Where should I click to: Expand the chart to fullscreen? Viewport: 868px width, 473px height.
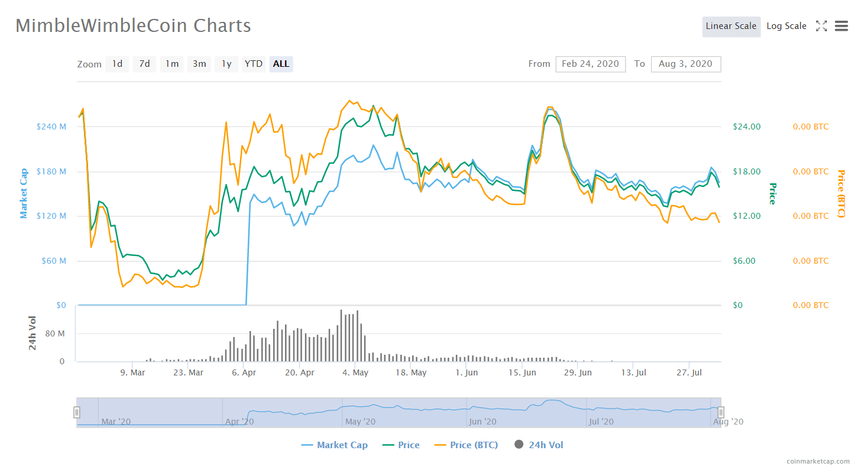[x=821, y=26]
